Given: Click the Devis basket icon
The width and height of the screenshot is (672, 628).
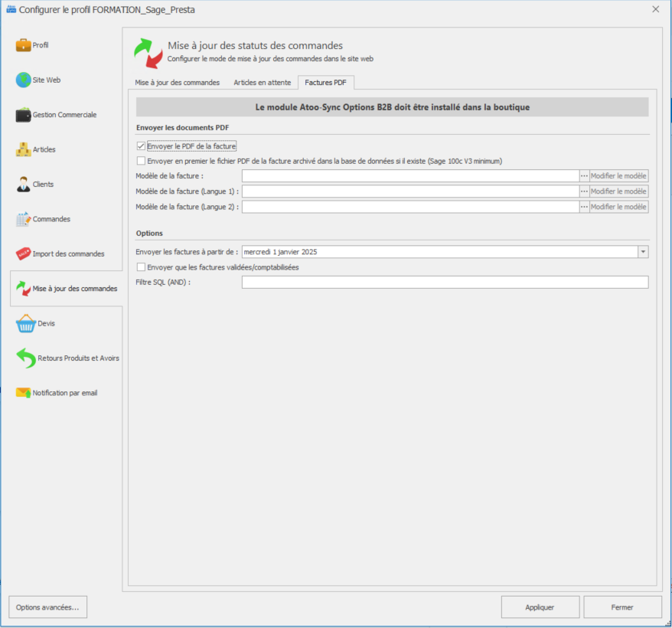Looking at the screenshot, I should point(25,323).
